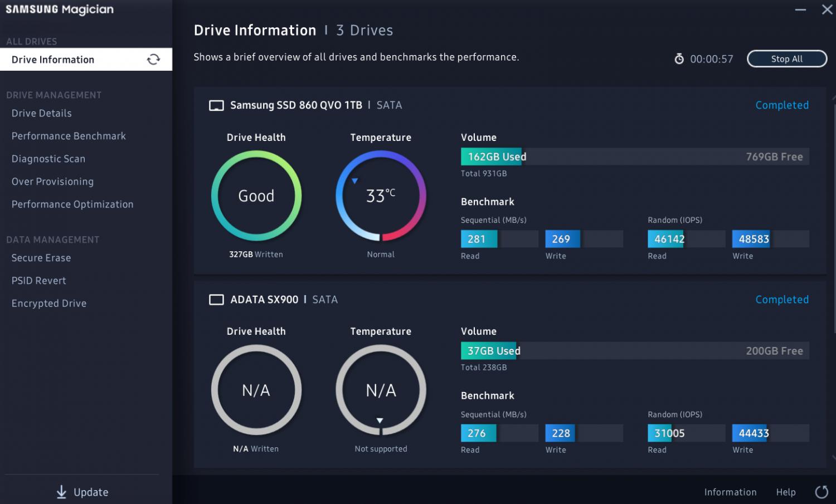Click the Stop All button
Image resolution: width=836 pixels, height=504 pixels.
tap(787, 58)
